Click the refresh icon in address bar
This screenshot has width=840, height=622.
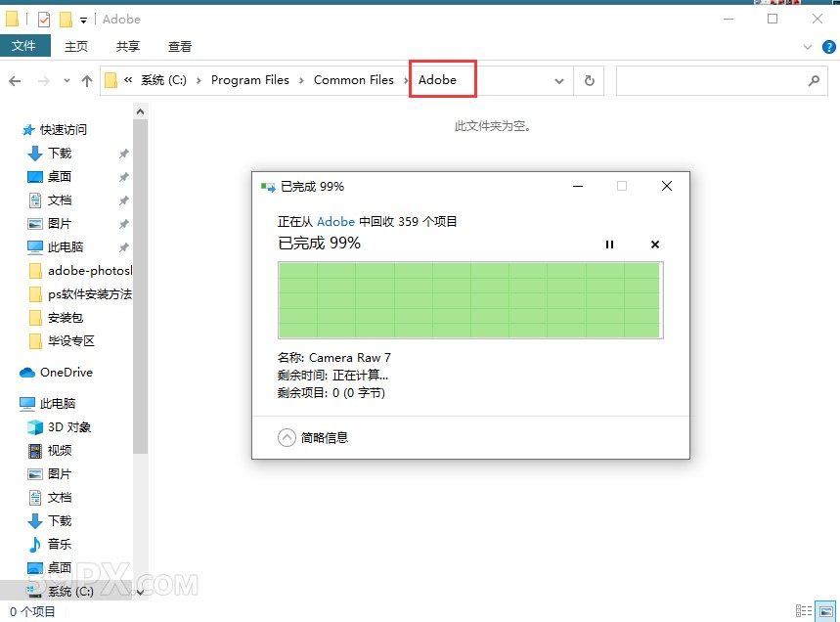click(x=590, y=80)
